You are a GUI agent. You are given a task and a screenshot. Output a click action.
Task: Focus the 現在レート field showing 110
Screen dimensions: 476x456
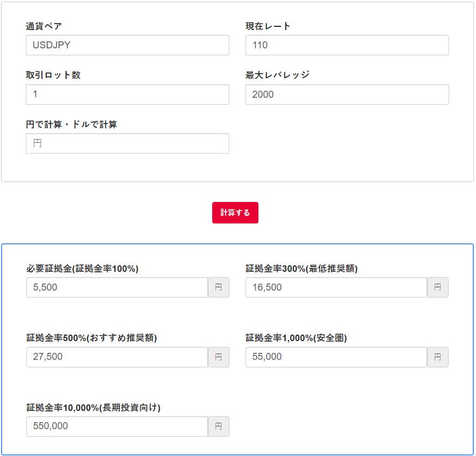click(x=347, y=45)
